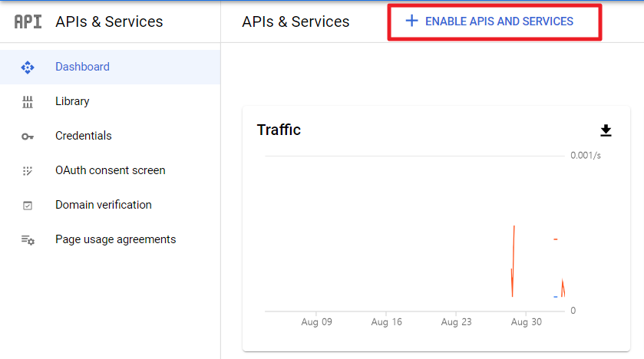Click the Page usage agreements gear icon
This screenshot has width=644, height=359.
coord(28,240)
